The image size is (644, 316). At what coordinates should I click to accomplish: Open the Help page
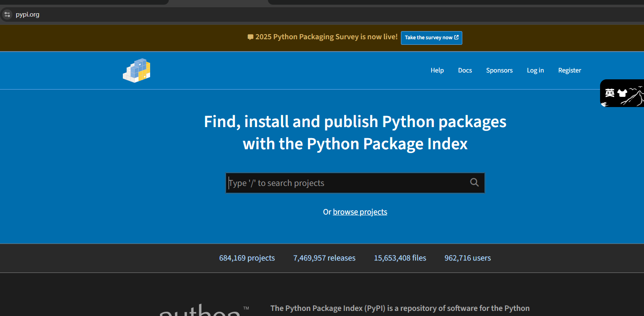click(x=437, y=70)
